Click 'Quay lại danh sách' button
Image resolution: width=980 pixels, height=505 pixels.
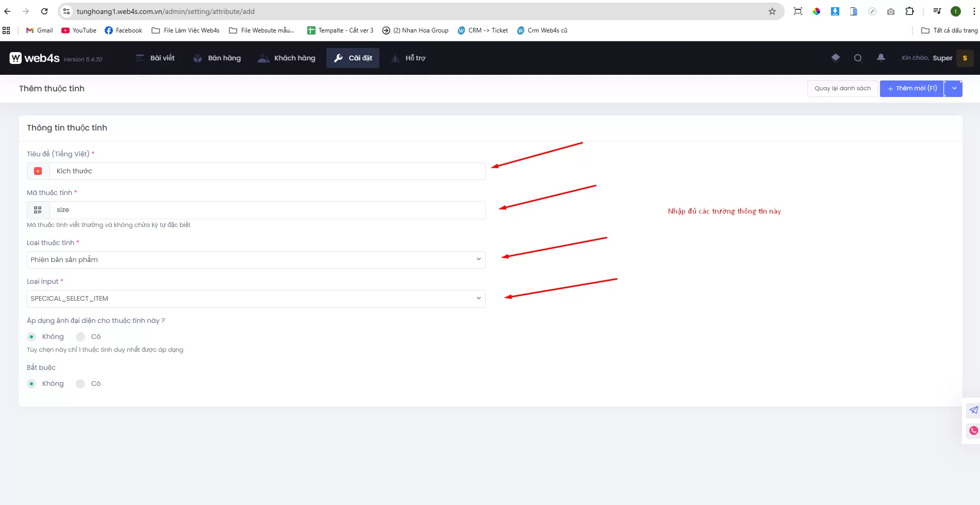(x=842, y=89)
